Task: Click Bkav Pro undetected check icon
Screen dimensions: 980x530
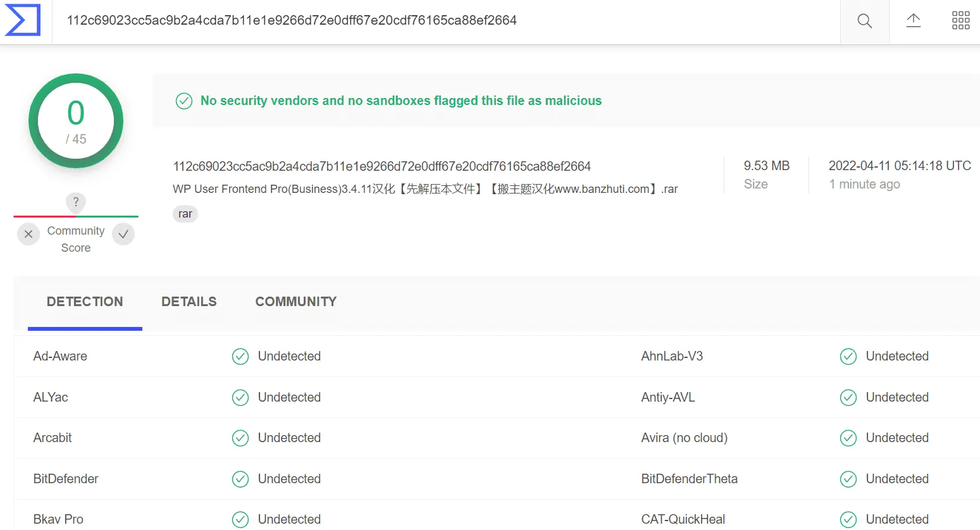Action: pyautogui.click(x=240, y=520)
